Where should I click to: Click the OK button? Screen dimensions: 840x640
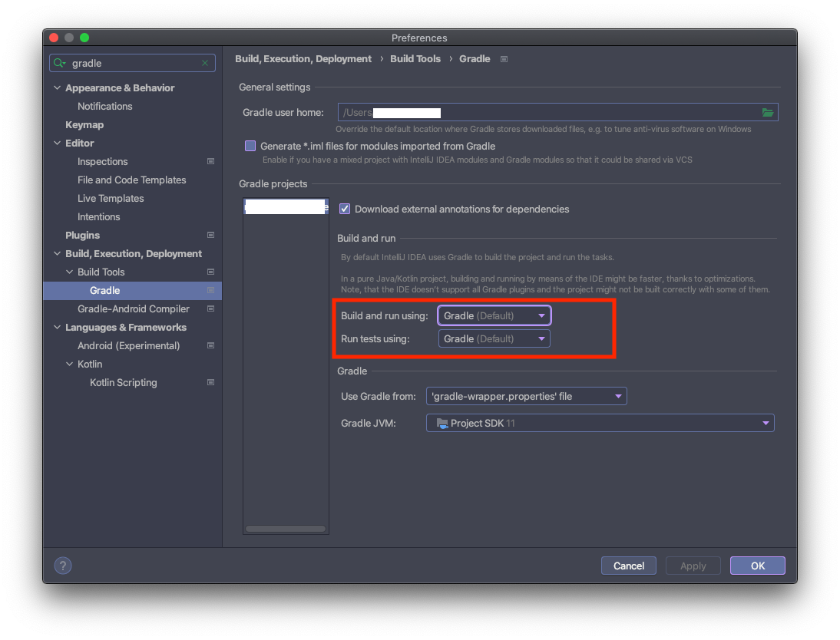tap(758, 566)
